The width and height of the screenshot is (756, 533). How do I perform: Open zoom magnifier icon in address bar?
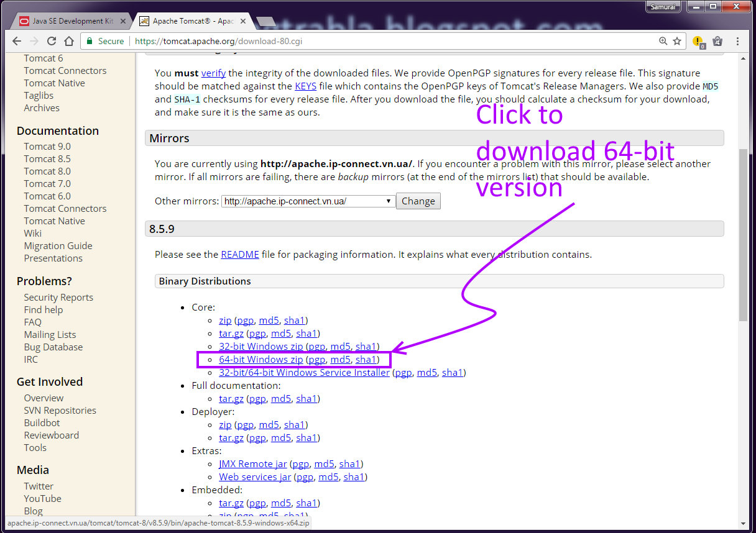(x=663, y=41)
